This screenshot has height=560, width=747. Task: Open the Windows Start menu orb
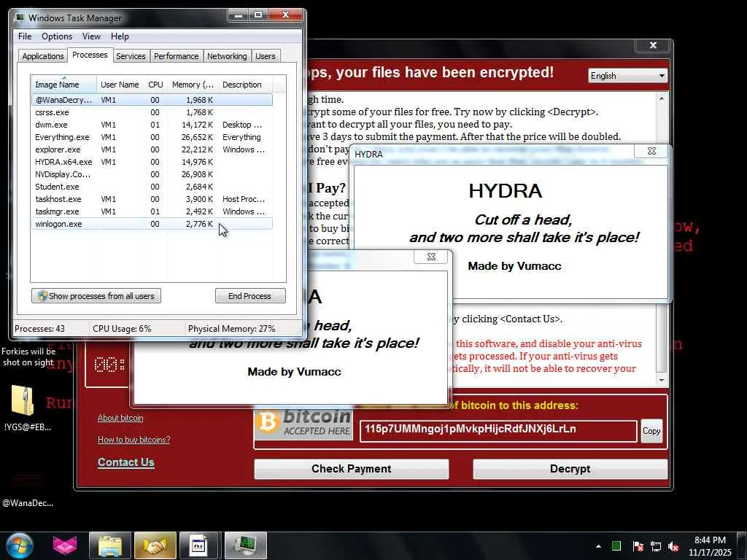coord(20,545)
